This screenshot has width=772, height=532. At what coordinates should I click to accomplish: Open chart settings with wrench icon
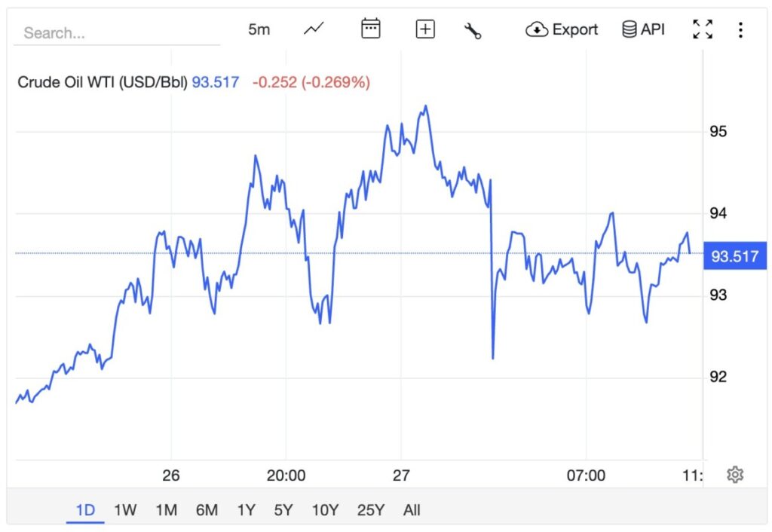[x=473, y=29]
